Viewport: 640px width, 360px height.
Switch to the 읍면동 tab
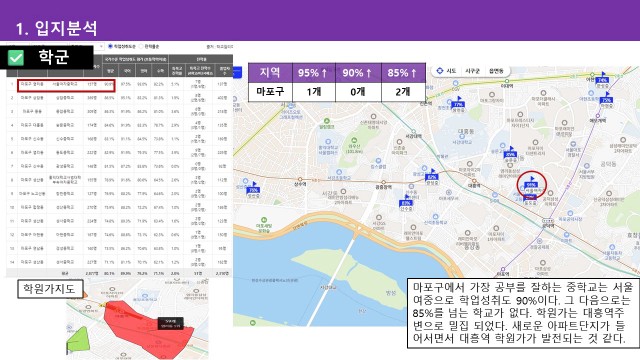pyautogui.click(x=496, y=71)
